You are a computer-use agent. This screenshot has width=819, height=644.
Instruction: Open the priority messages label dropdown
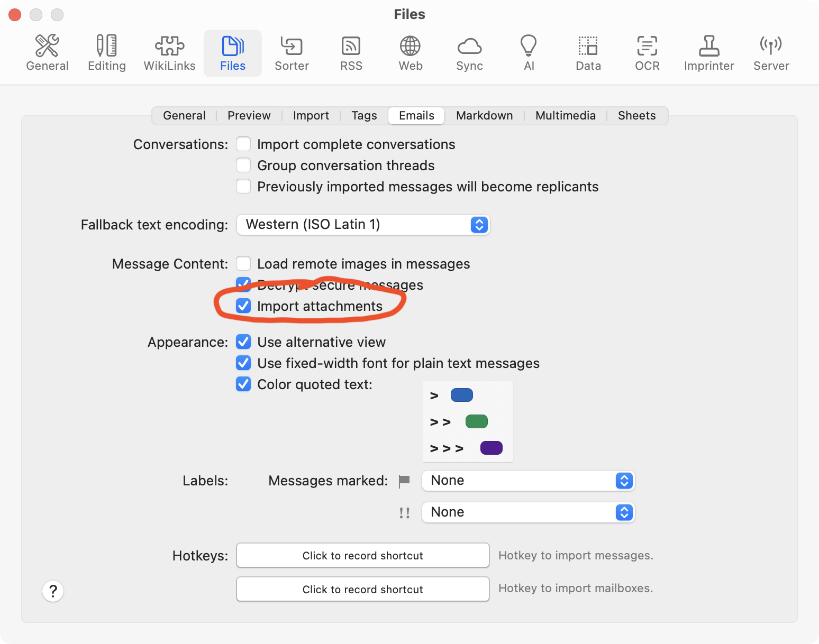click(x=528, y=512)
